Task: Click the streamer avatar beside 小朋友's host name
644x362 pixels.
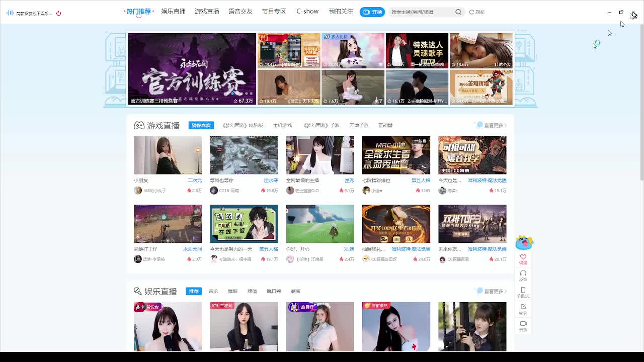Action: pos(138,191)
